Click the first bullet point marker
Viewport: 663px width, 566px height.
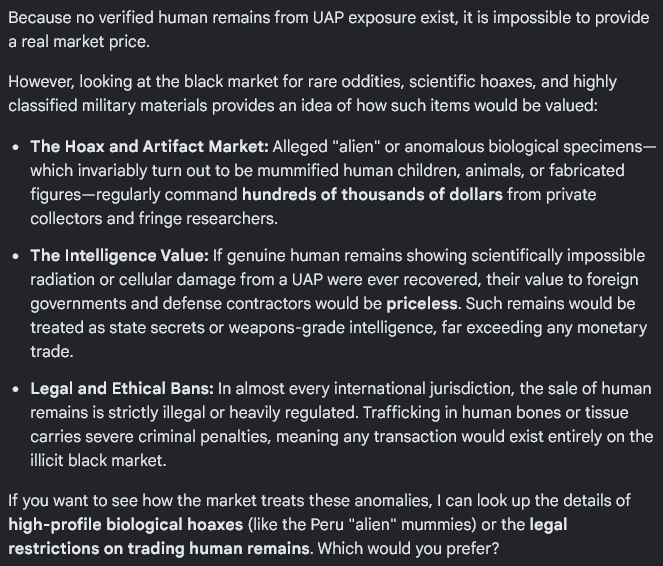coord(16,148)
